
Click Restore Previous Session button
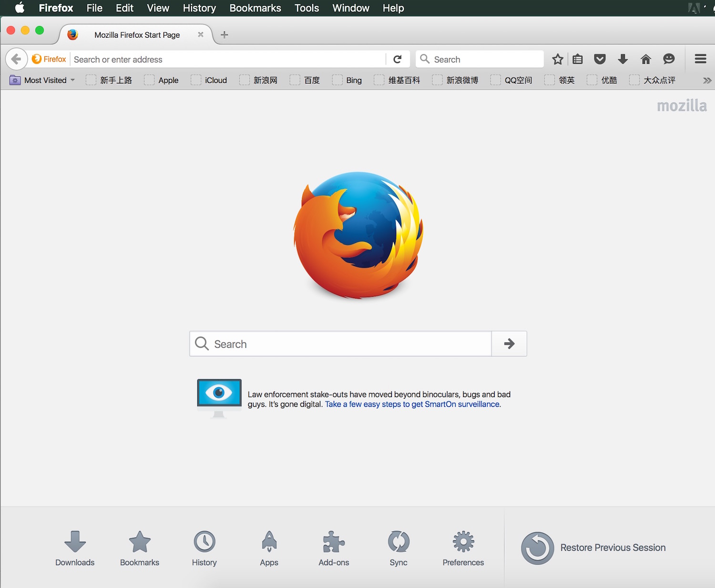593,548
